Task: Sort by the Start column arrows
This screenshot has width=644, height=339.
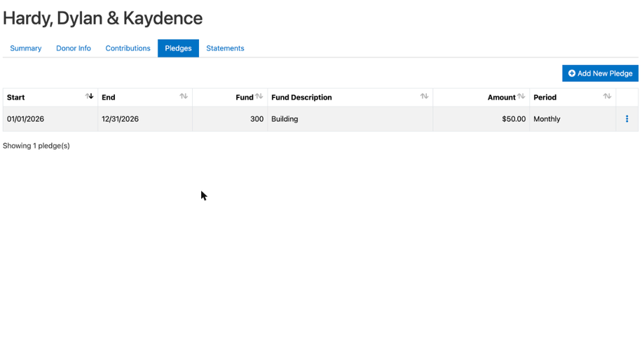Action: [90, 97]
